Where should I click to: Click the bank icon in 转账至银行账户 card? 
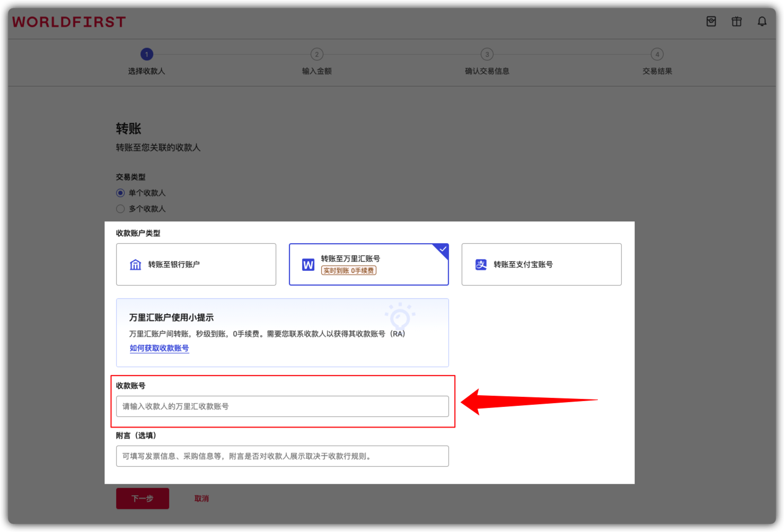[x=135, y=264]
